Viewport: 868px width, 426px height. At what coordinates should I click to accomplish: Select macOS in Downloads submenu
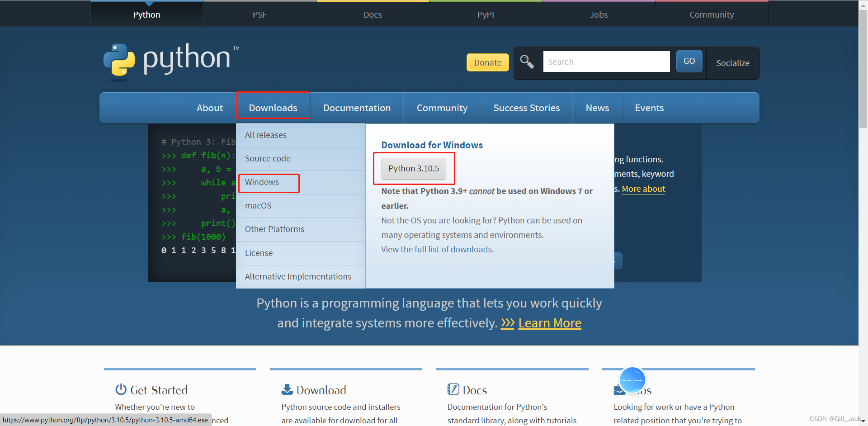pyautogui.click(x=300, y=206)
